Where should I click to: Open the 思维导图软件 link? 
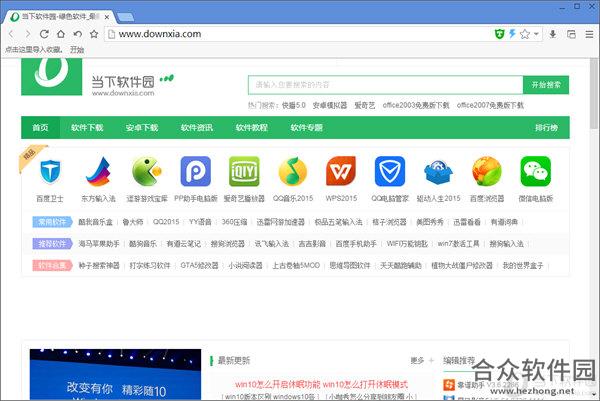[350, 265]
